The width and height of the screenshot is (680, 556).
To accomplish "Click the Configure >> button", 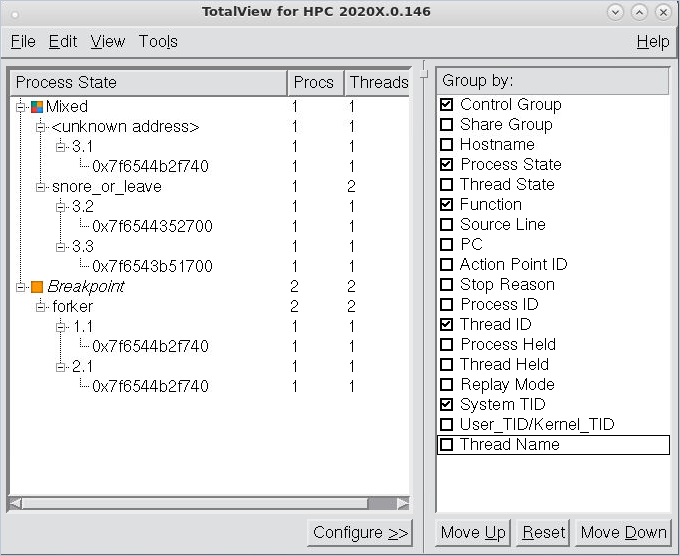I will tap(360, 533).
